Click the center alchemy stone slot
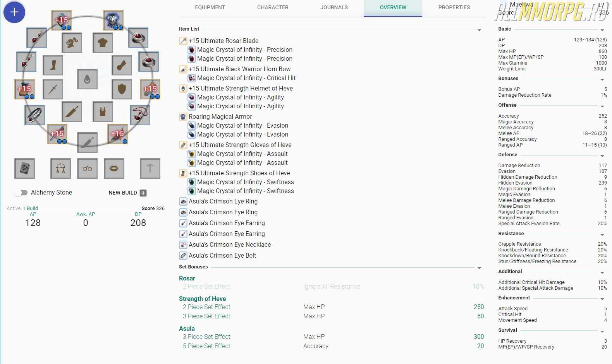612x364 pixels. (88, 79)
